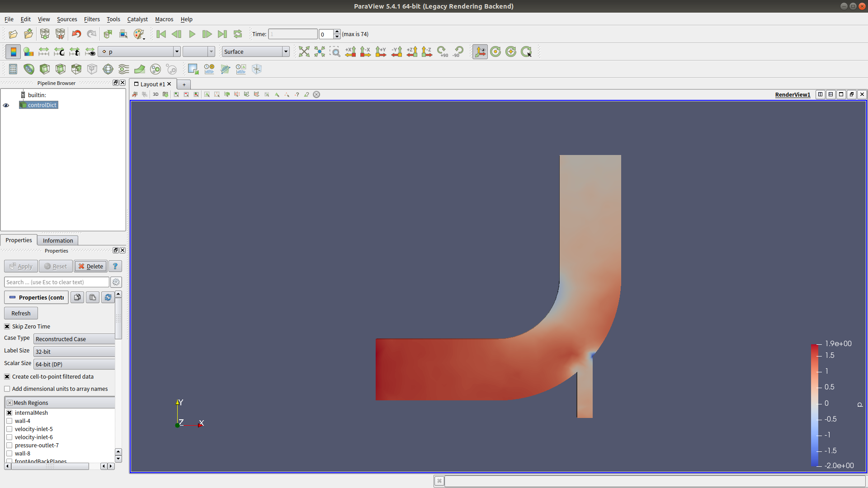Apply the Stream Tracer filter

(x=123, y=69)
